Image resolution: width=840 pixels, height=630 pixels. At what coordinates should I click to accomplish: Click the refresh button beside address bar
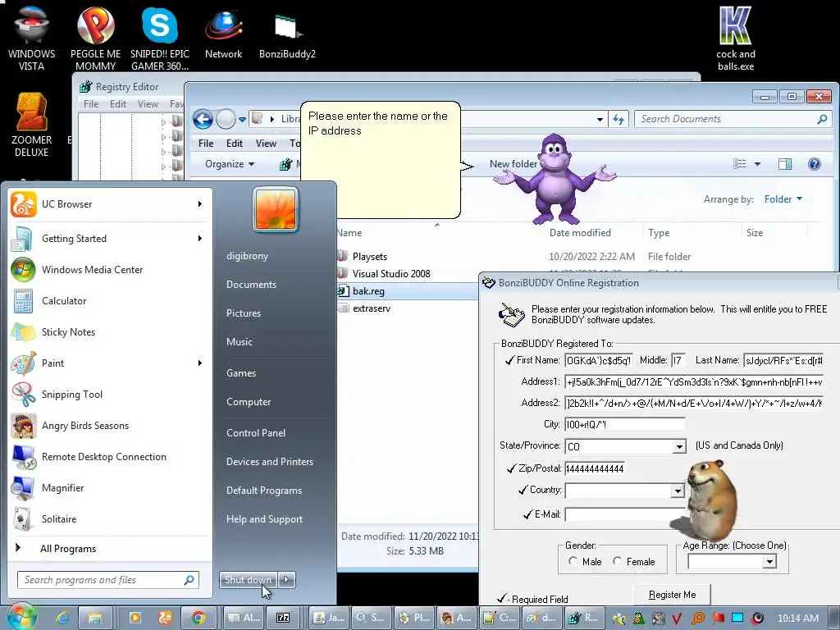[619, 119]
